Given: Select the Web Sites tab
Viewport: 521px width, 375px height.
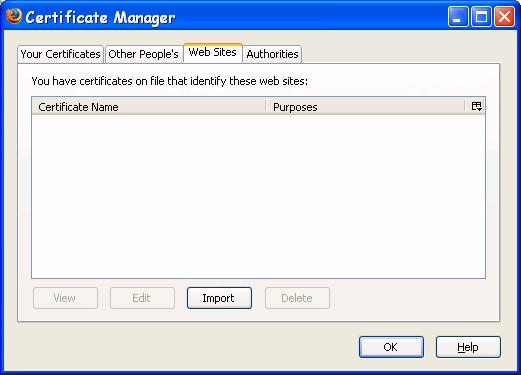Looking at the screenshot, I should (x=213, y=52).
